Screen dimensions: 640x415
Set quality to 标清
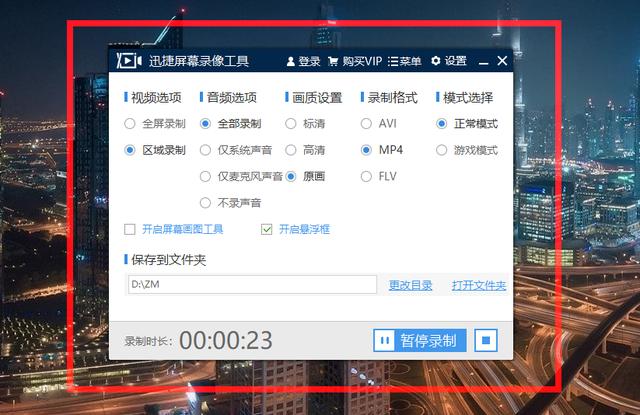(x=305, y=124)
